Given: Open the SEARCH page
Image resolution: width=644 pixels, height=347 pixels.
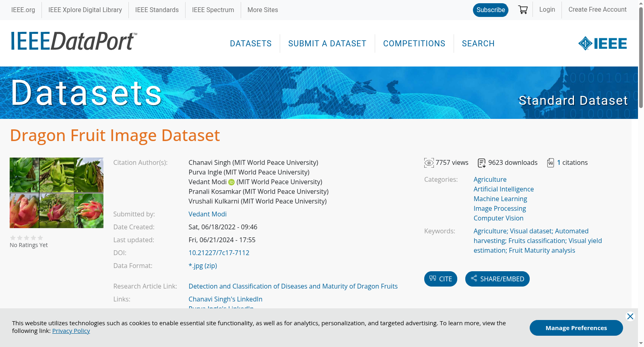Looking at the screenshot, I should 478,44.
